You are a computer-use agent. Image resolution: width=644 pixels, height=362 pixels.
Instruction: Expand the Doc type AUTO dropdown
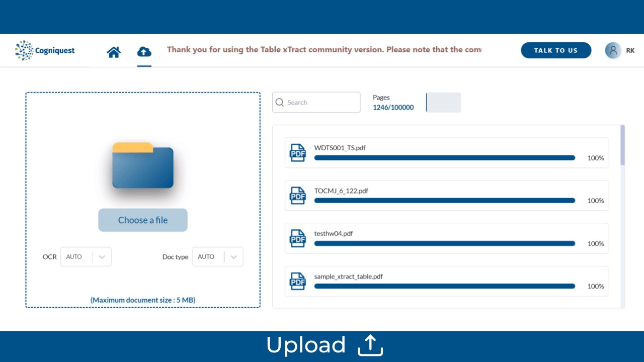(x=218, y=256)
